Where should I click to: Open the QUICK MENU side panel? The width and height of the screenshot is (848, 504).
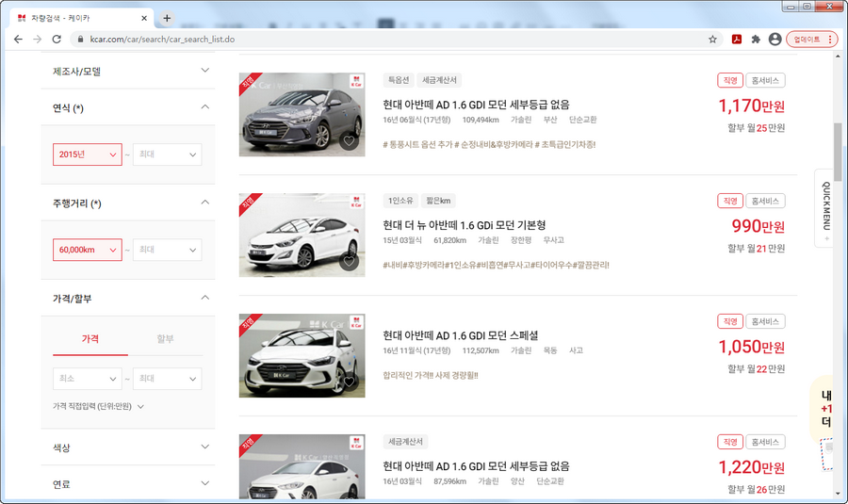tap(824, 208)
